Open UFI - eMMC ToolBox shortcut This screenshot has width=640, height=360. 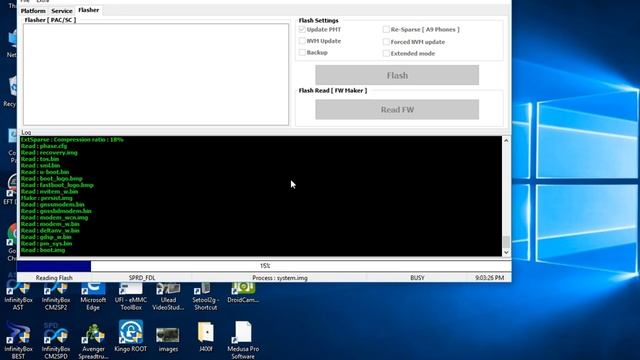pyautogui.click(x=131, y=297)
